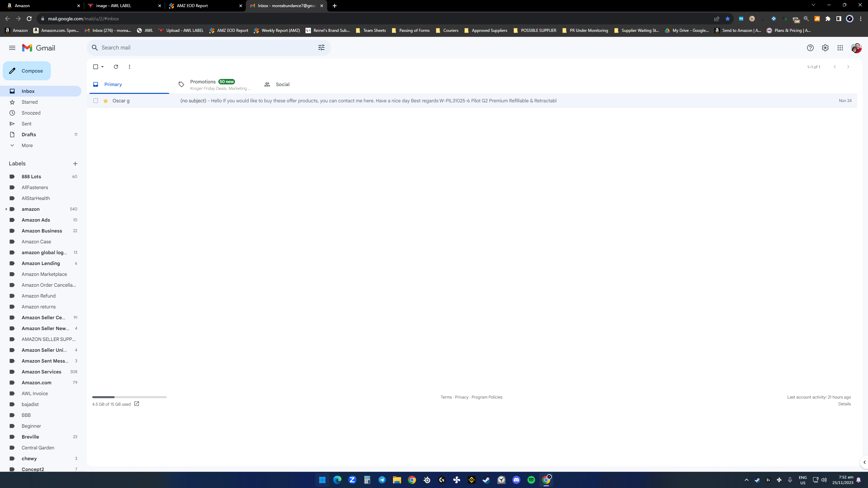Select the Oscar g email checkbox
This screenshot has height=488, width=868.
pyautogui.click(x=96, y=101)
